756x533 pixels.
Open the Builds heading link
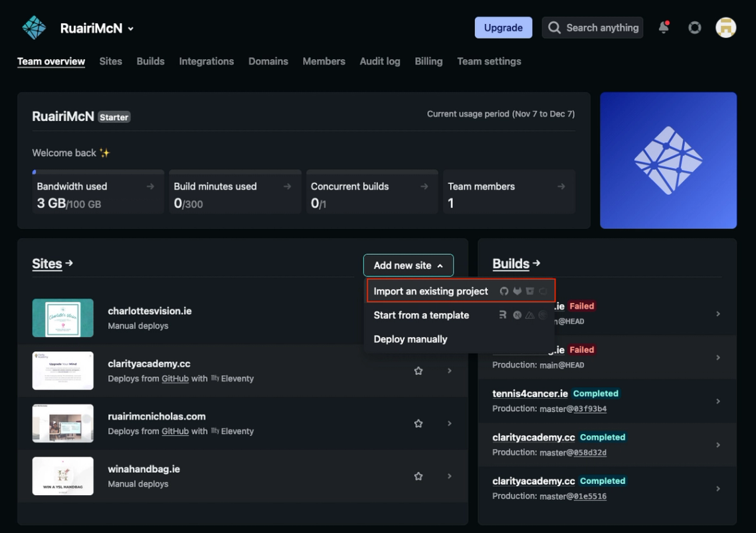(511, 264)
